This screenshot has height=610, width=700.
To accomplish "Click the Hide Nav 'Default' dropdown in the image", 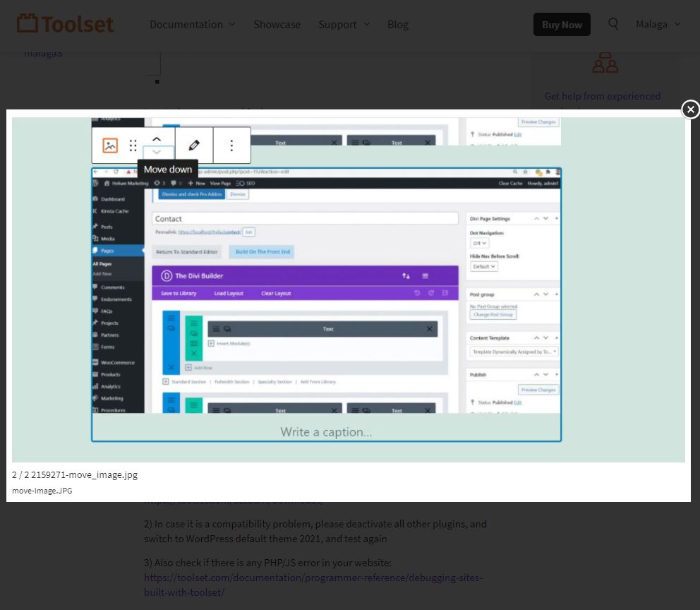I will coord(484,267).
